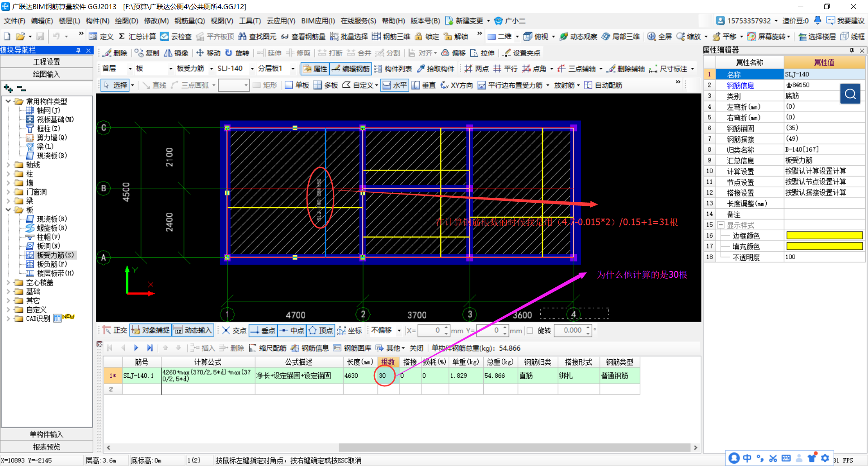Toggle 对象捕捉 object snap
868x466 pixels.
(x=151, y=330)
